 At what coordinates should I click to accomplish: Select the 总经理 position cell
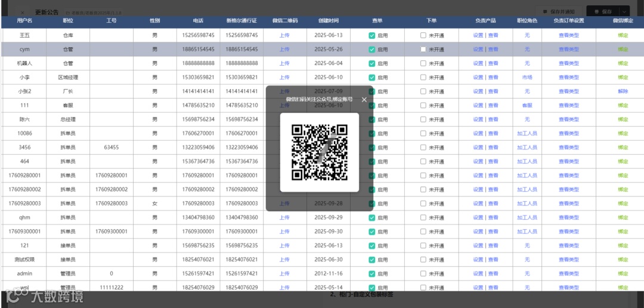pos(68,119)
